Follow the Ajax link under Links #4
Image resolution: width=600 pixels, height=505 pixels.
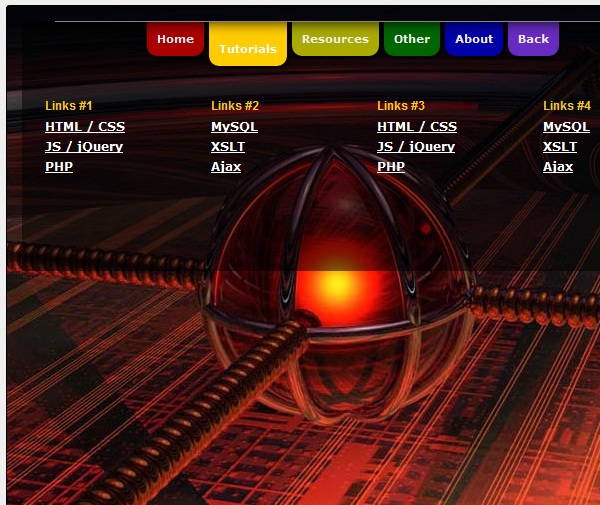click(x=558, y=167)
